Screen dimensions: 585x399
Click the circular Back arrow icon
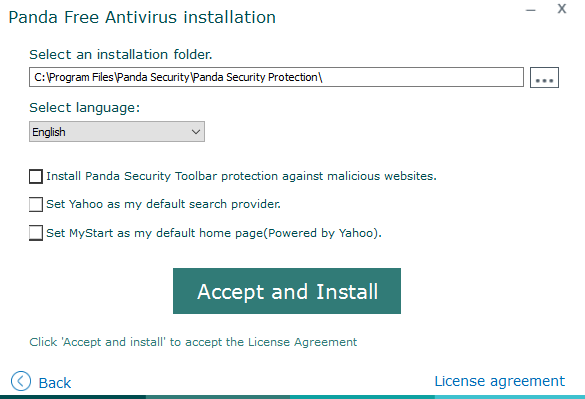tap(21, 381)
